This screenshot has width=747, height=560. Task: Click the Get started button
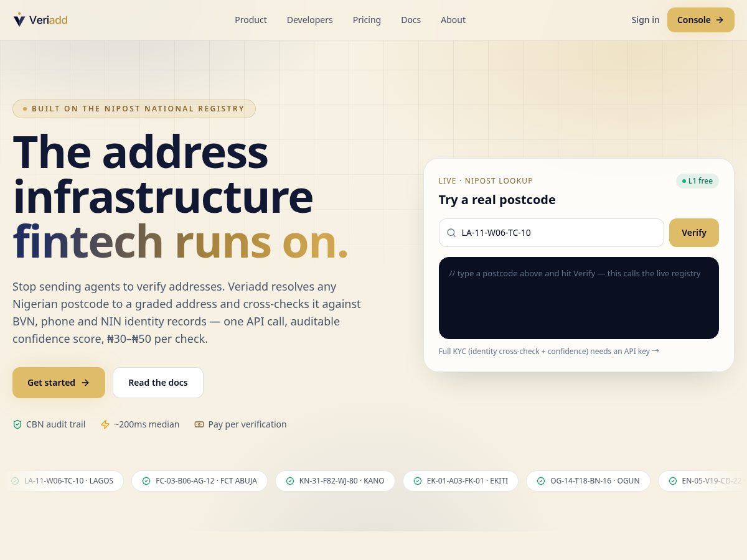click(x=59, y=383)
